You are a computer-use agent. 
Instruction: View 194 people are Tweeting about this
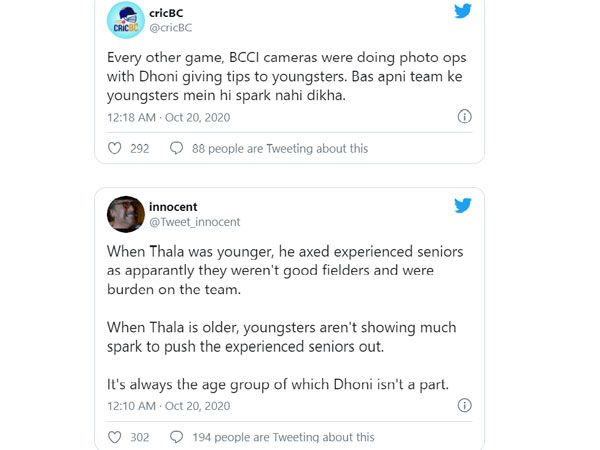(x=283, y=437)
